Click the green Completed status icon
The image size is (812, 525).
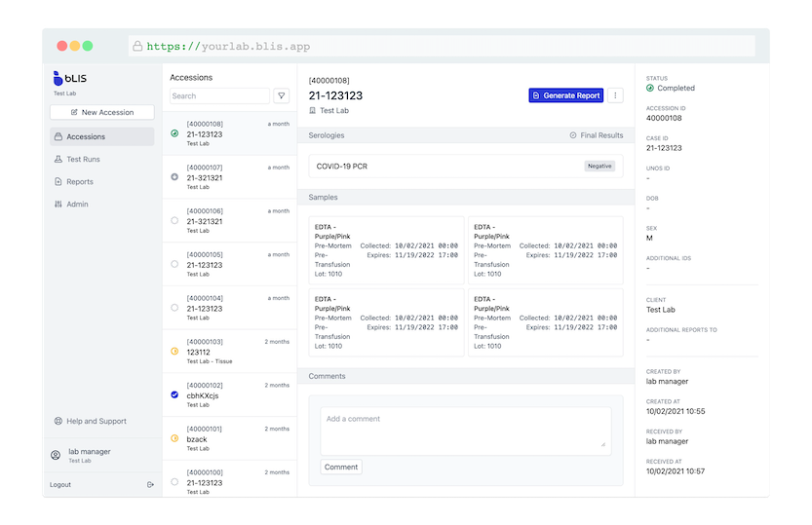pyautogui.click(x=650, y=88)
